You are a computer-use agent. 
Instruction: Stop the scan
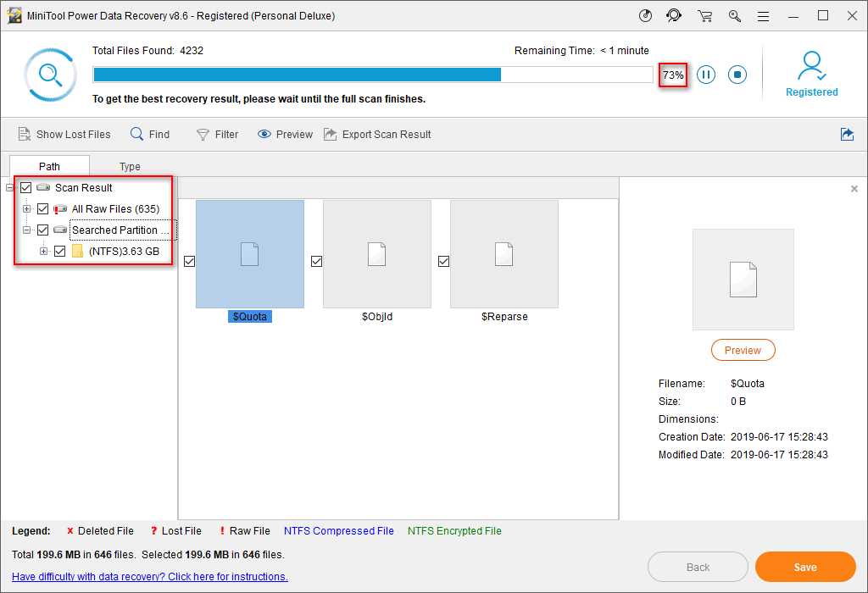pyautogui.click(x=737, y=75)
